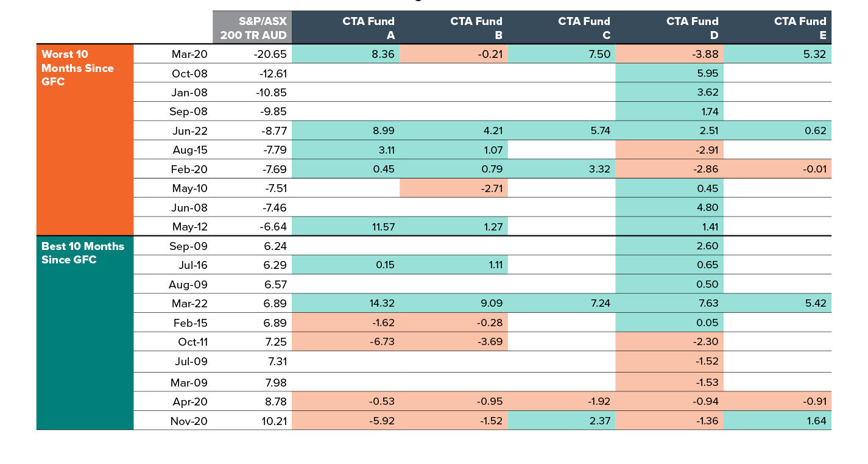Click the 14.32 cell in Mar-22 row
This screenshot has width=868, height=464.
(x=378, y=304)
